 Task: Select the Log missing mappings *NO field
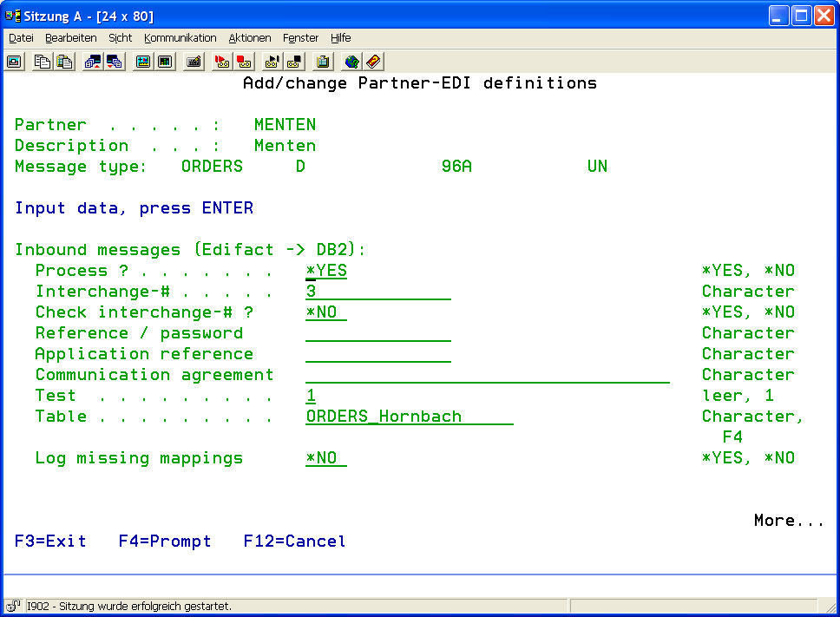(x=326, y=458)
